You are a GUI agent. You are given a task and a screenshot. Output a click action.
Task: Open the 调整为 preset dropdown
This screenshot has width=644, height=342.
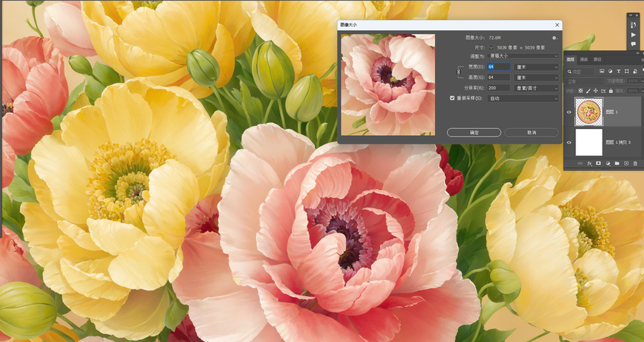523,56
